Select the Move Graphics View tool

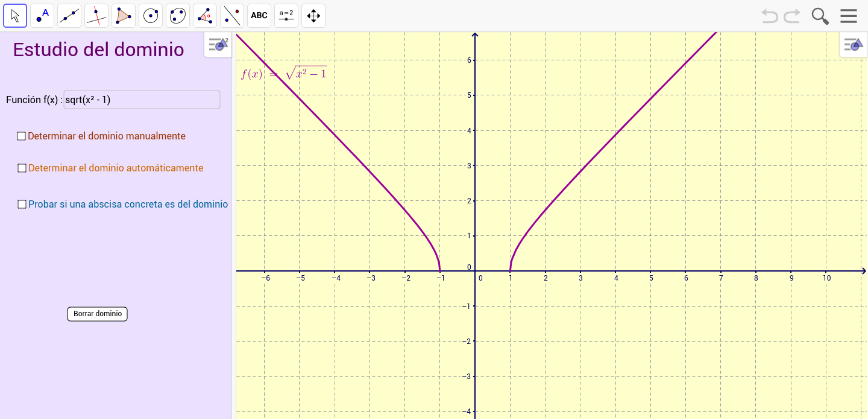point(313,16)
